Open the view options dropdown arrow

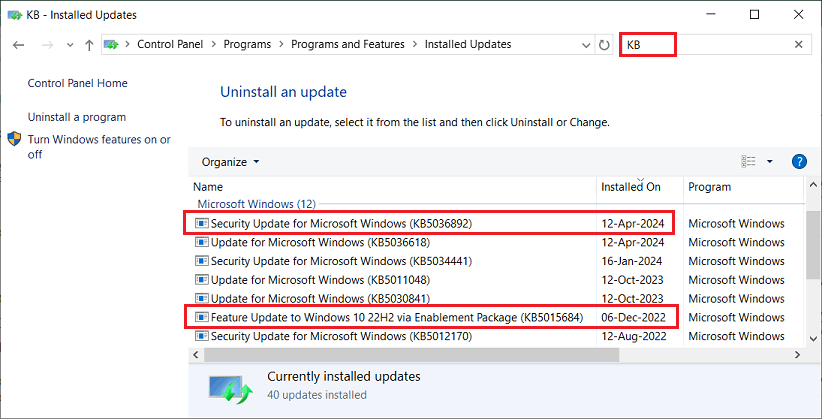click(770, 162)
